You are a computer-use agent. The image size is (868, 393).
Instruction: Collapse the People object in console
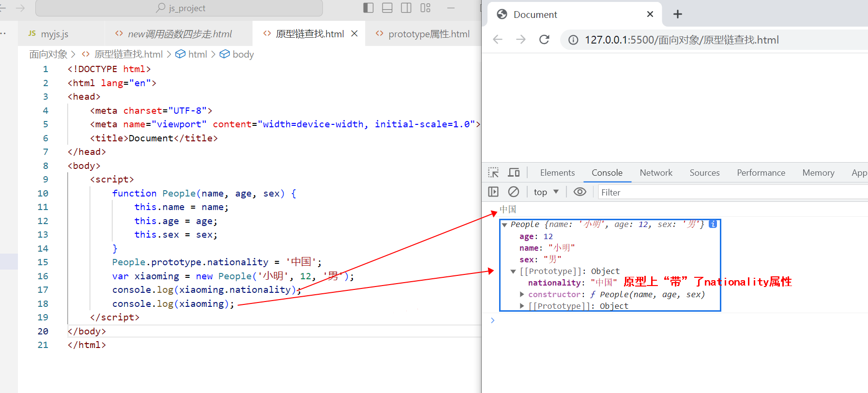click(x=504, y=225)
